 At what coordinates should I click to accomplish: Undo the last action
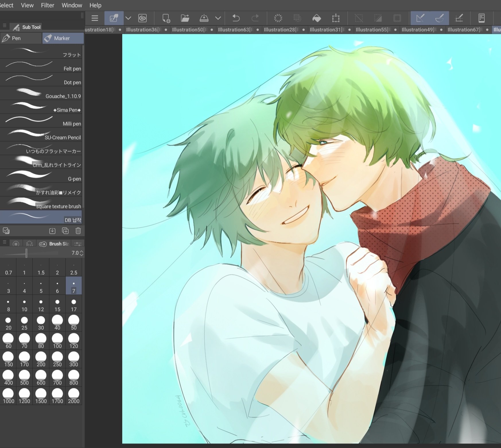(236, 18)
